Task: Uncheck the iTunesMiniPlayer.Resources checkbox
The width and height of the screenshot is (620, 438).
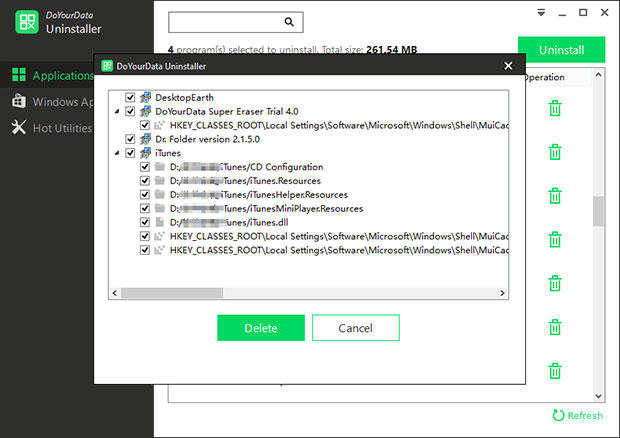Action: pos(145,208)
